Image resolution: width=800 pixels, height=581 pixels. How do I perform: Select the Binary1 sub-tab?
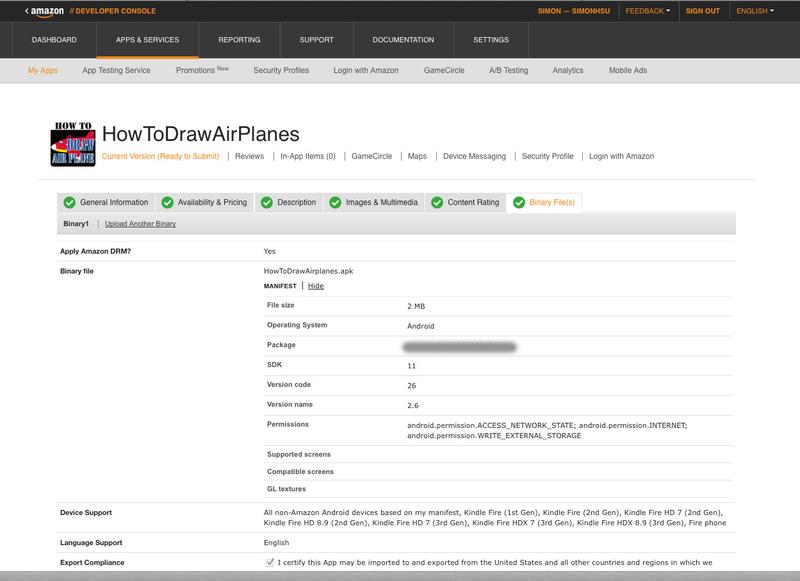pos(76,224)
